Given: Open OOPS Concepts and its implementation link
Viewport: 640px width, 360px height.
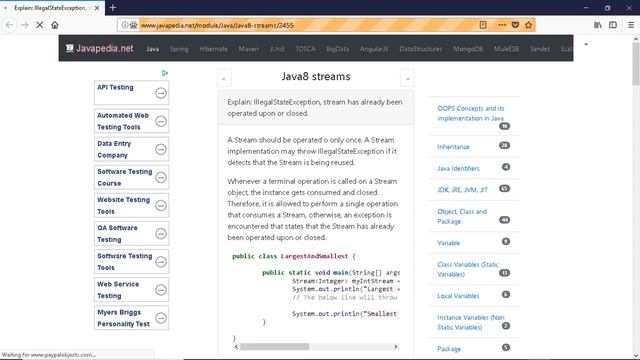Looking at the screenshot, I should click(x=471, y=113).
